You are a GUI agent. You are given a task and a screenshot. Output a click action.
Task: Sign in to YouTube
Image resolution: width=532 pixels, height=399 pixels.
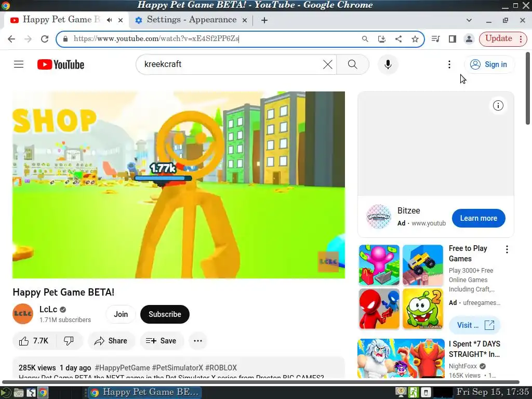(488, 64)
